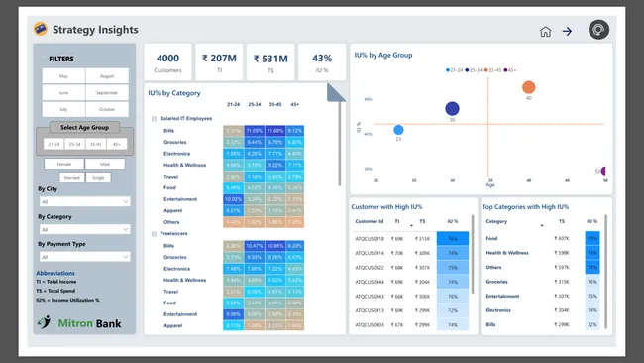This screenshot has width=644, height=363.
Task: Collapse the Freelancers group
Action: coord(154,234)
